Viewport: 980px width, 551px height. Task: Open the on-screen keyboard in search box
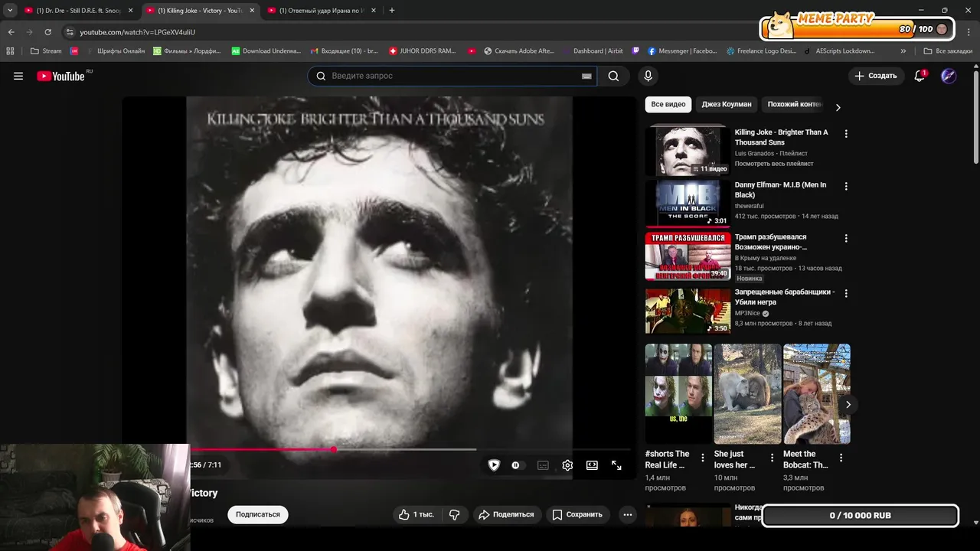pos(586,76)
